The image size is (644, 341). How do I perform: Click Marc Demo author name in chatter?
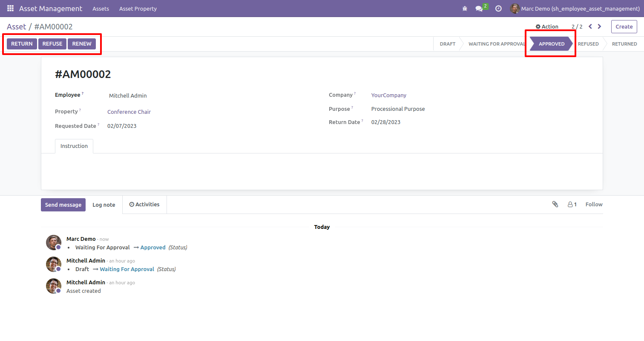(x=81, y=239)
